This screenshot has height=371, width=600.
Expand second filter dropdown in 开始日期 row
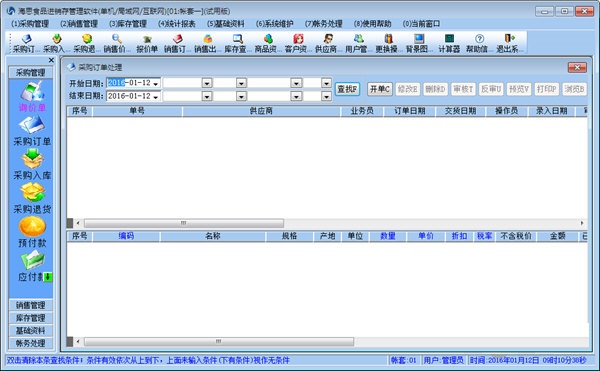point(241,83)
